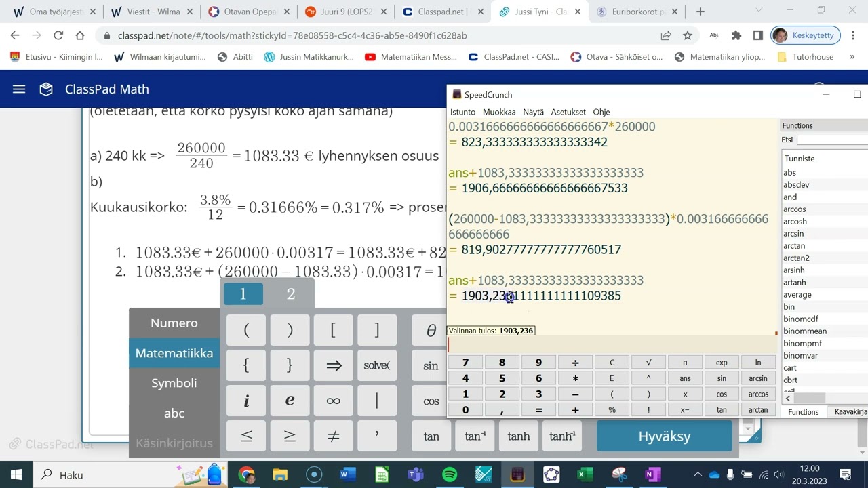Select arctan2 in the Functions list
Image resolution: width=868 pixels, height=488 pixels.
[796, 258]
